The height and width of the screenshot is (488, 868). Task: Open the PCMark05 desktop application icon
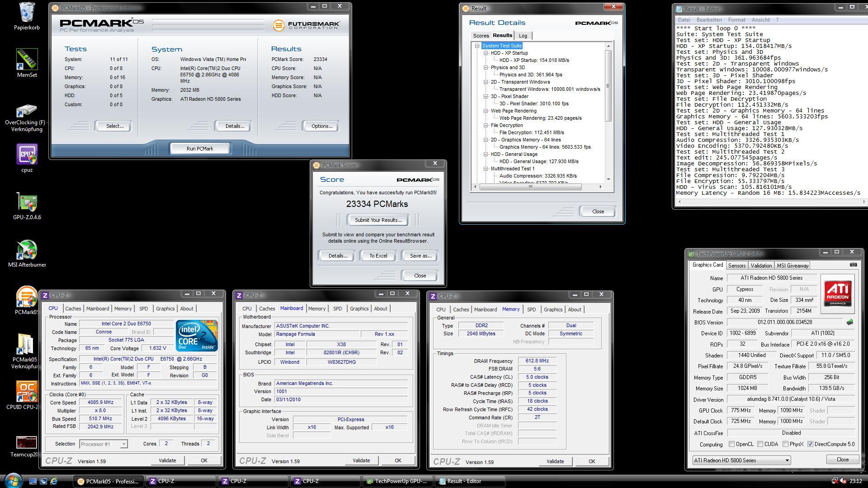(x=27, y=297)
